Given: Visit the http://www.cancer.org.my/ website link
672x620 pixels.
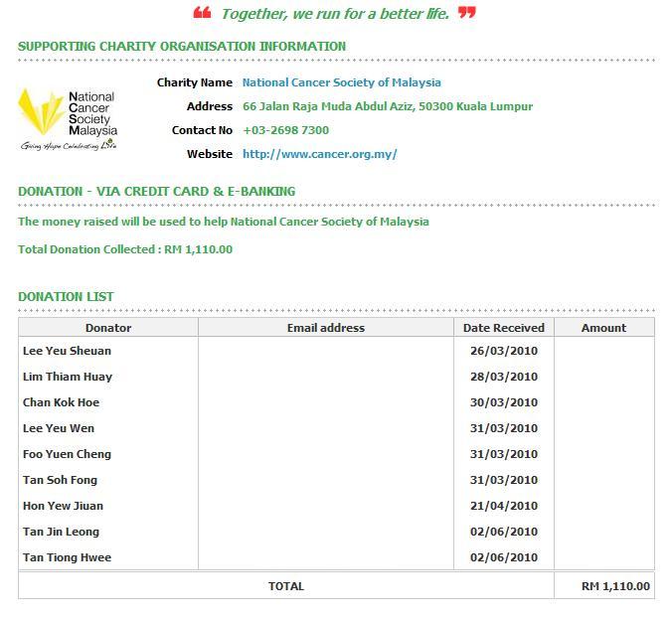Looking at the screenshot, I should [320, 154].
